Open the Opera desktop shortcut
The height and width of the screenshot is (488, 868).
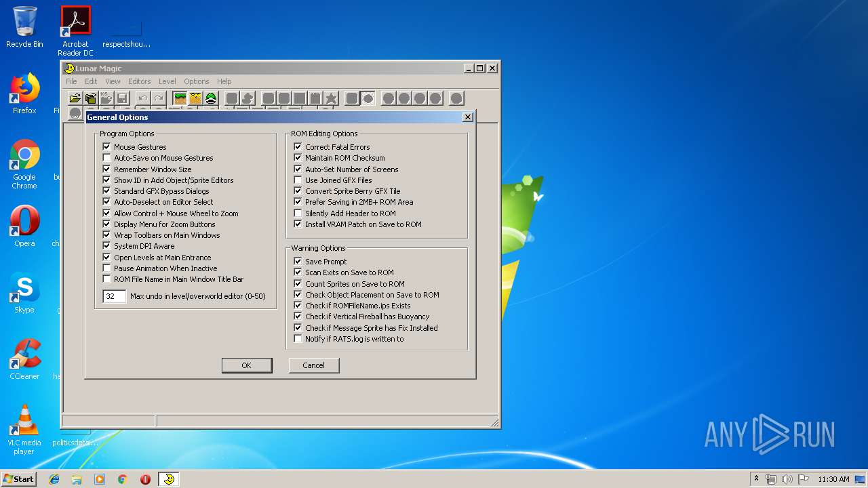[24, 226]
